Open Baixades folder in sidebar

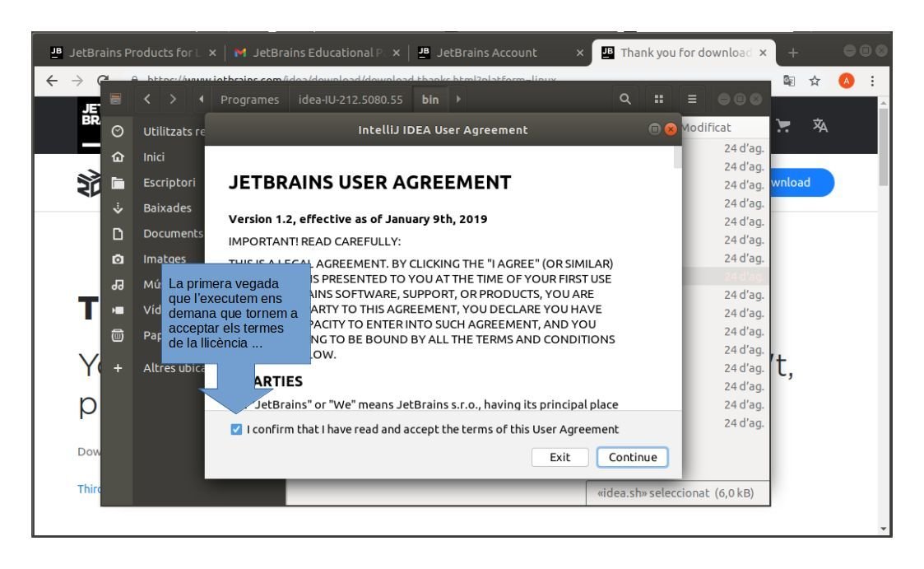167,208
